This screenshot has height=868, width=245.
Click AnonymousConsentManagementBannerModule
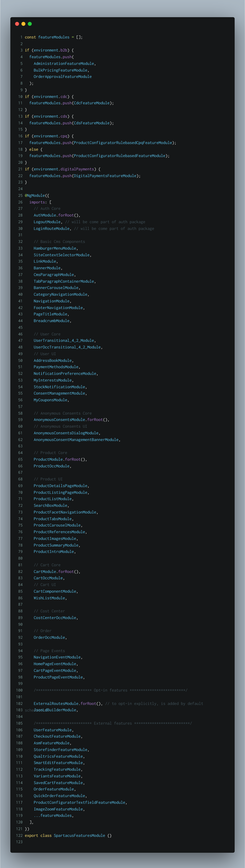pos(76,440)
